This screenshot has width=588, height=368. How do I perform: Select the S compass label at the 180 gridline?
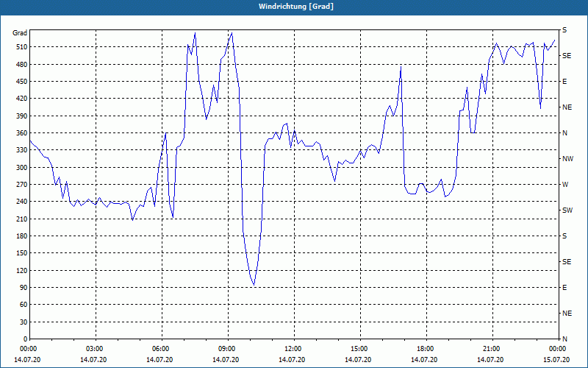pos(564,236)
